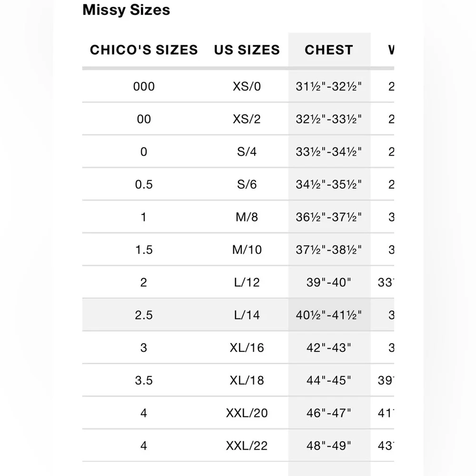This screenshot has width=476, height=476.
Task: Click the 000 Chico's size cell
Action: pos(144,87)
